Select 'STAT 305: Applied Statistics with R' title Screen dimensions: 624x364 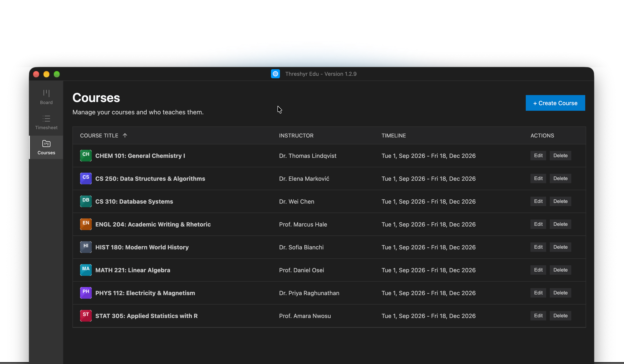coord(146,316)
